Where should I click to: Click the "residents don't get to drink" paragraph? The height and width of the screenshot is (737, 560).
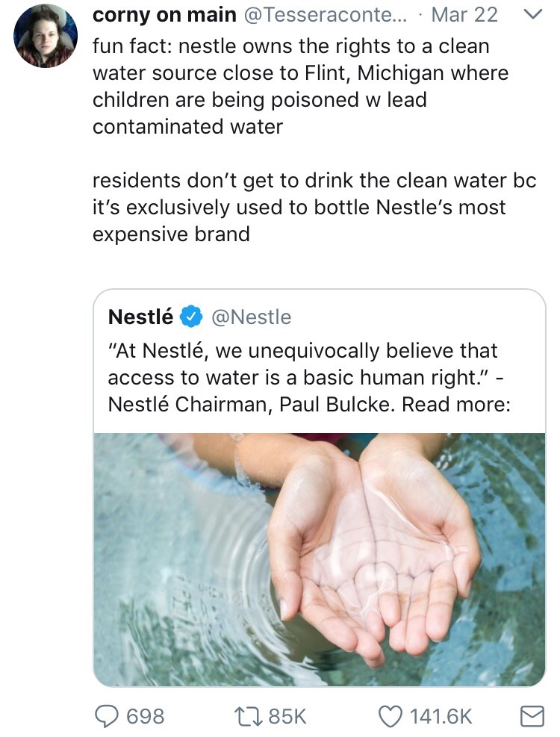314,208
